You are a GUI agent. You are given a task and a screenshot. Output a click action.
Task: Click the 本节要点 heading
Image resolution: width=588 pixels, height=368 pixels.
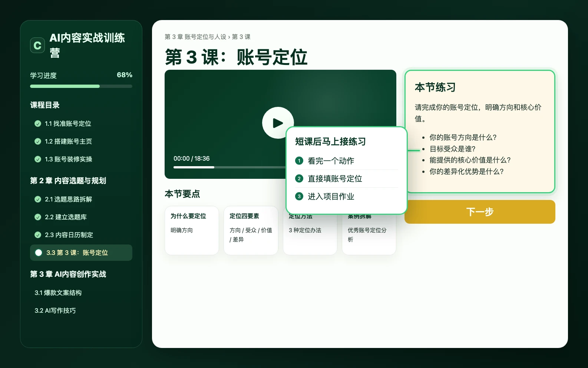pyautogui.click(x=182, y=194)
